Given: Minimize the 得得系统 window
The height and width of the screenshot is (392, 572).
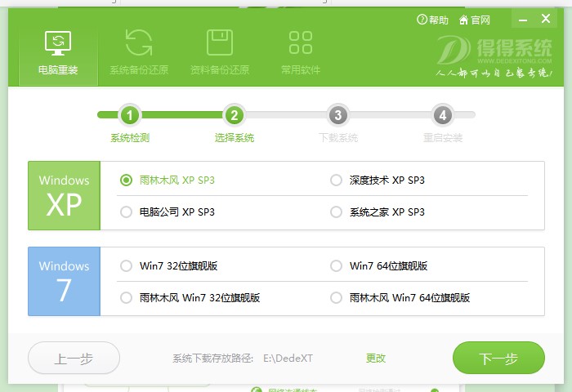Looking at the screenshot, I should 523,20.
